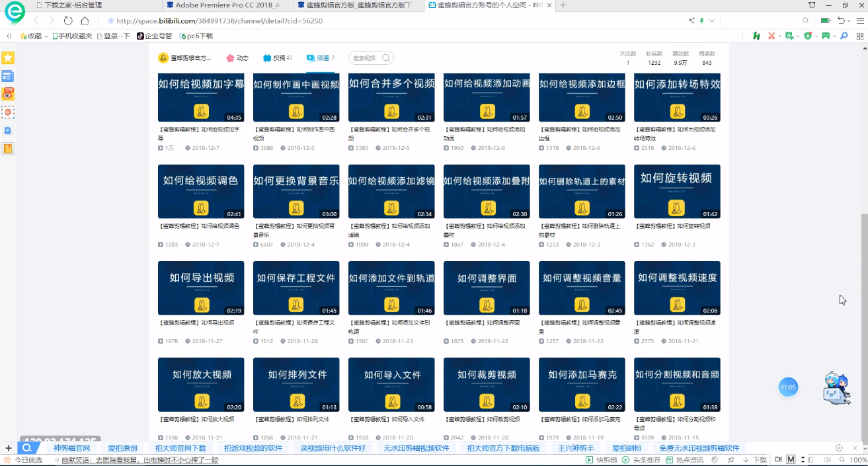Click the yellow star icon in the left sidebar
The image size is (868, 466).
[7, 58]
